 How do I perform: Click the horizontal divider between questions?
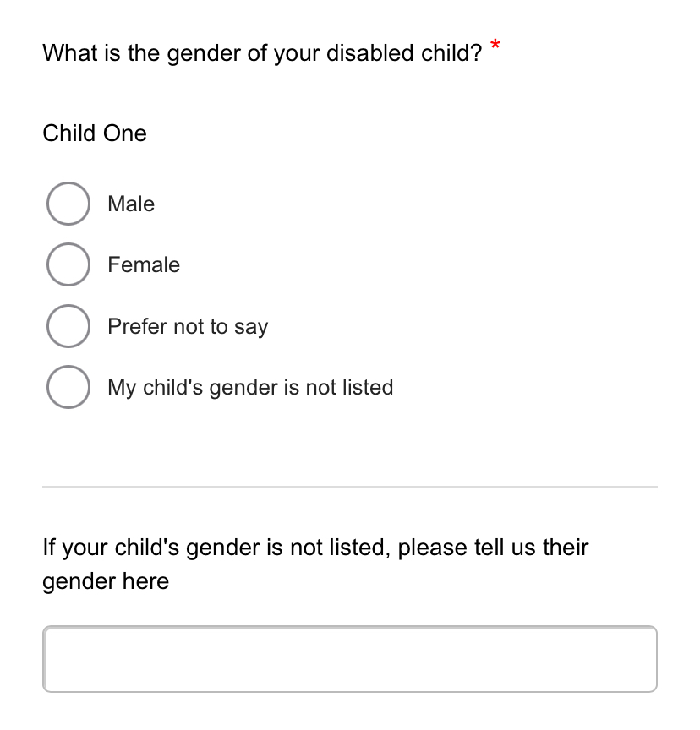pyautogui.click(x=350, y=487)
